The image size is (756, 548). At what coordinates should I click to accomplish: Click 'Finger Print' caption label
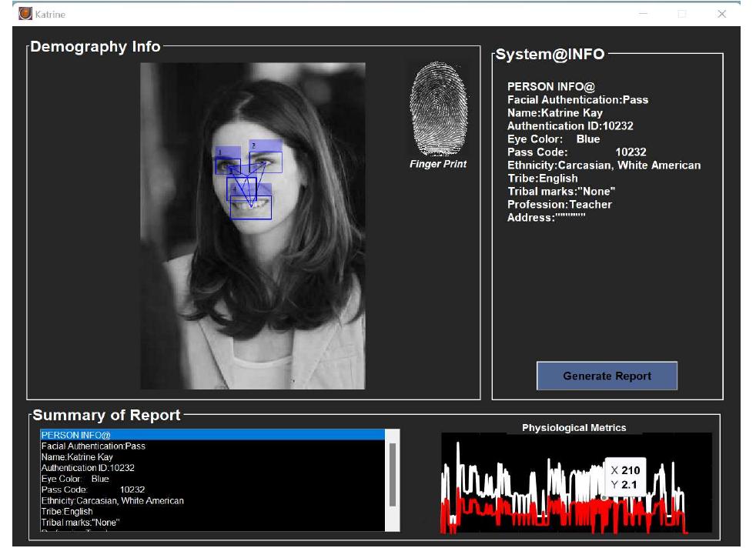click(438, 164)
